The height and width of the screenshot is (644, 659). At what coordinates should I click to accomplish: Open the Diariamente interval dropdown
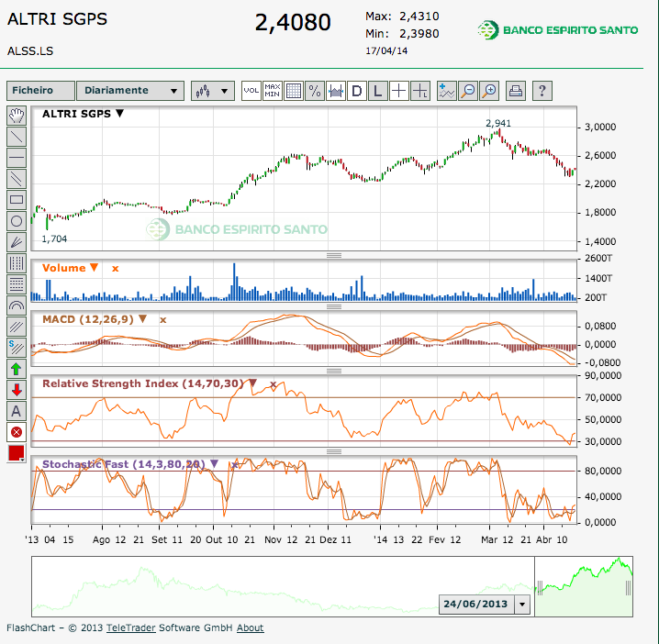tap(130, 91)
